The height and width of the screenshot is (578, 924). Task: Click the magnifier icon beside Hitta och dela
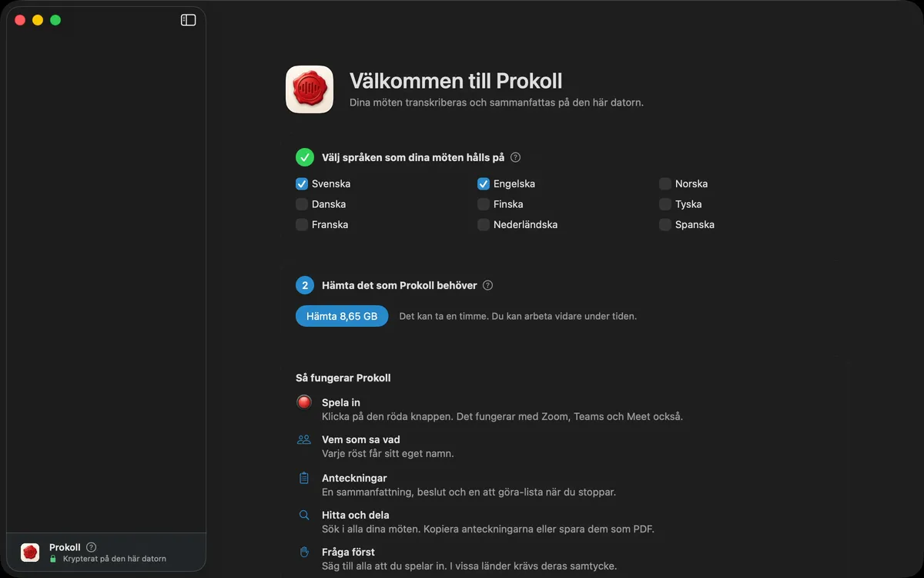[304, 515]
